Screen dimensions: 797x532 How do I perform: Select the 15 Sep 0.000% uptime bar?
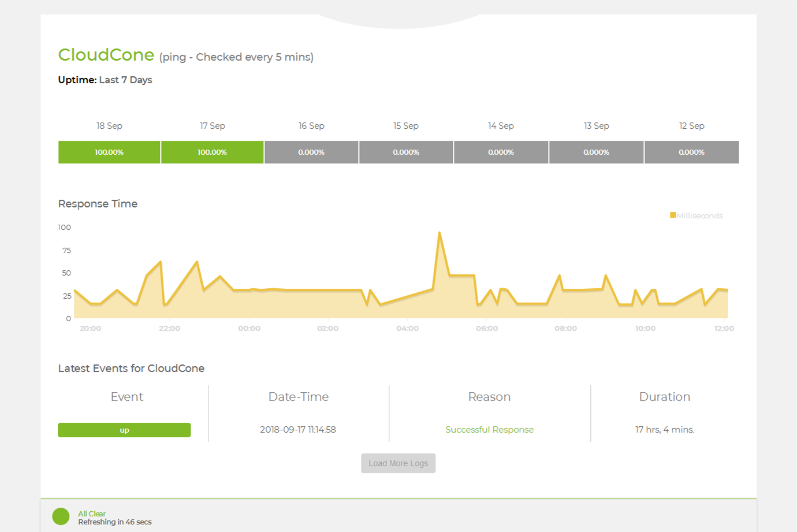(406, 152)
